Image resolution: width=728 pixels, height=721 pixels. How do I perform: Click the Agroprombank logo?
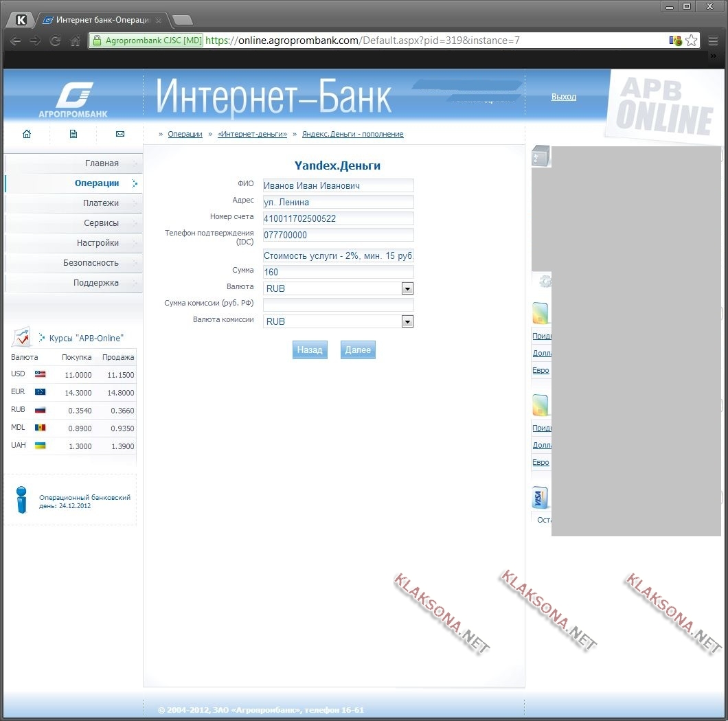(73, 100)
